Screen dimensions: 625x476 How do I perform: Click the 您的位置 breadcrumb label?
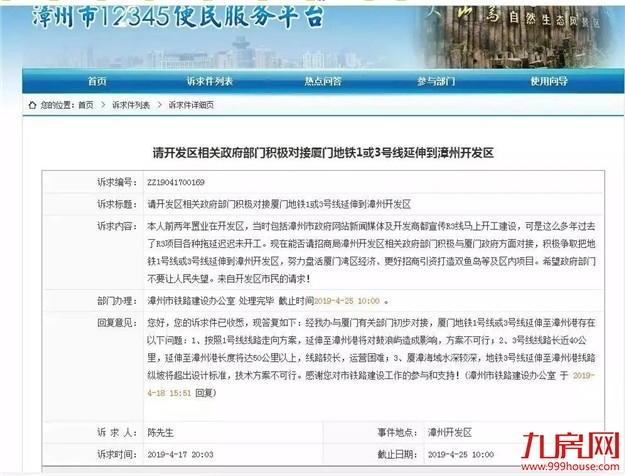coord(58,105)
